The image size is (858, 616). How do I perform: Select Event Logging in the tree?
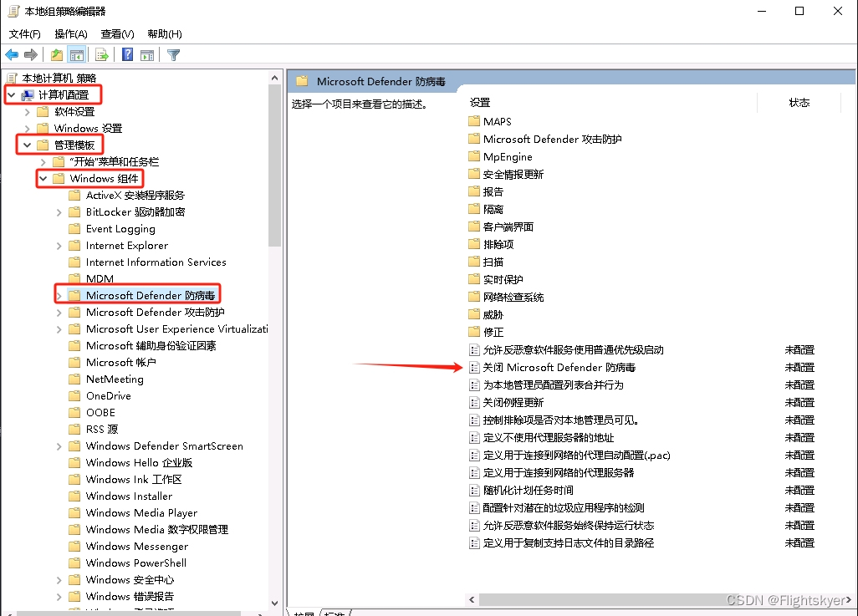120,229
